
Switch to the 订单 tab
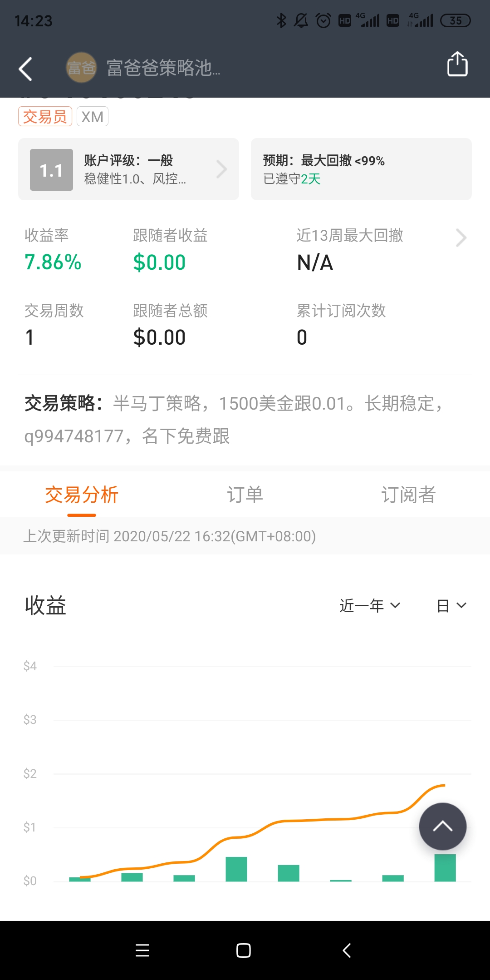coord(245,495)
